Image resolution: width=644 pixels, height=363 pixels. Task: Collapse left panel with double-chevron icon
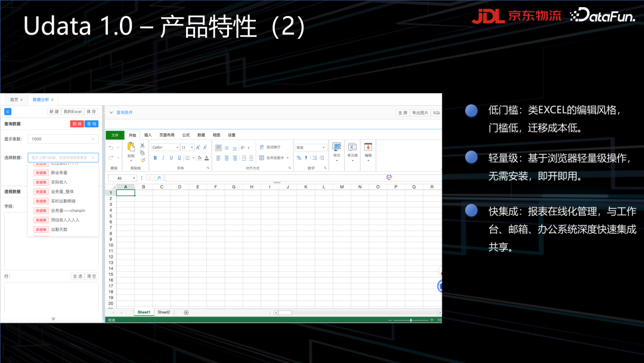click(x=7, y=112)
